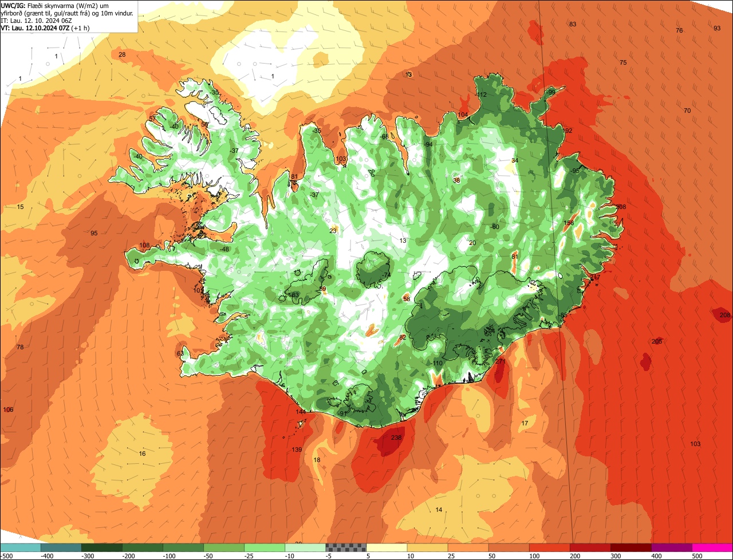Click the purple 400 to 500 legend swatch
The image size is (733, 560).
pos(671,547)
